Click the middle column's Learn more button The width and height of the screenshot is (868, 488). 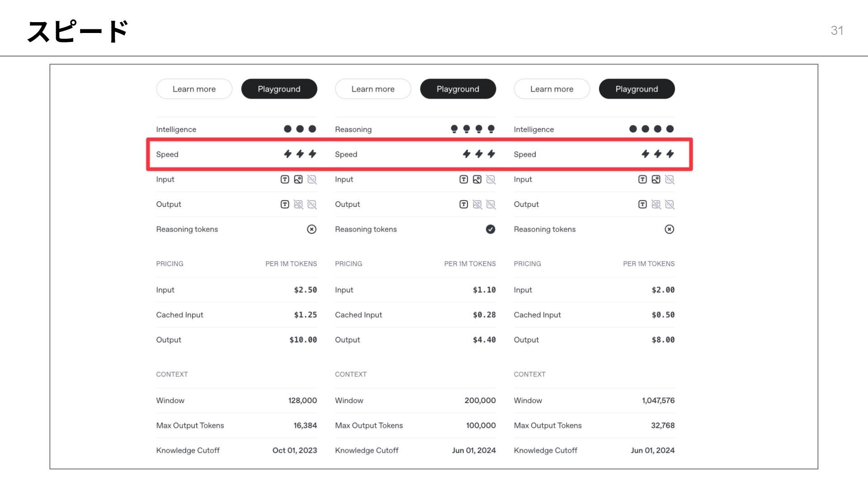pyautogui.click(x=373, y=89)
